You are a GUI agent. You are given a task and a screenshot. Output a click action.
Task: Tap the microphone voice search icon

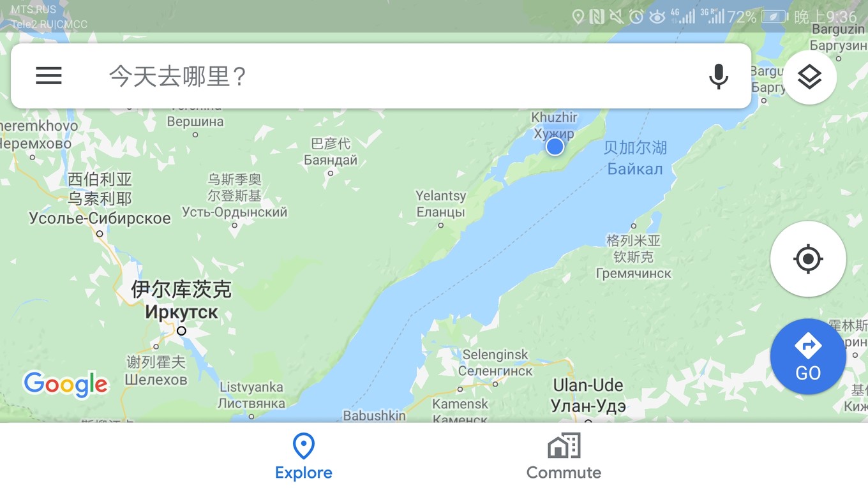point(718,76)
